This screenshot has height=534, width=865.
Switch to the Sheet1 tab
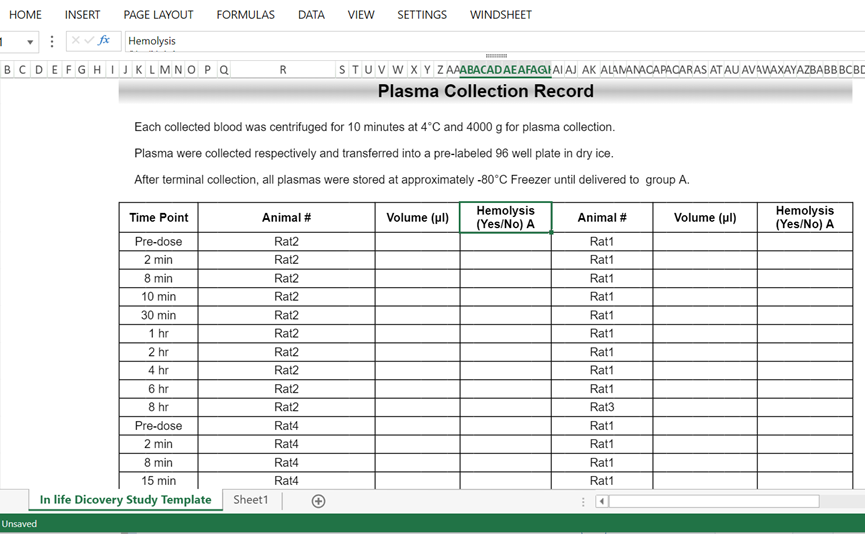click(x=251, y=500)
